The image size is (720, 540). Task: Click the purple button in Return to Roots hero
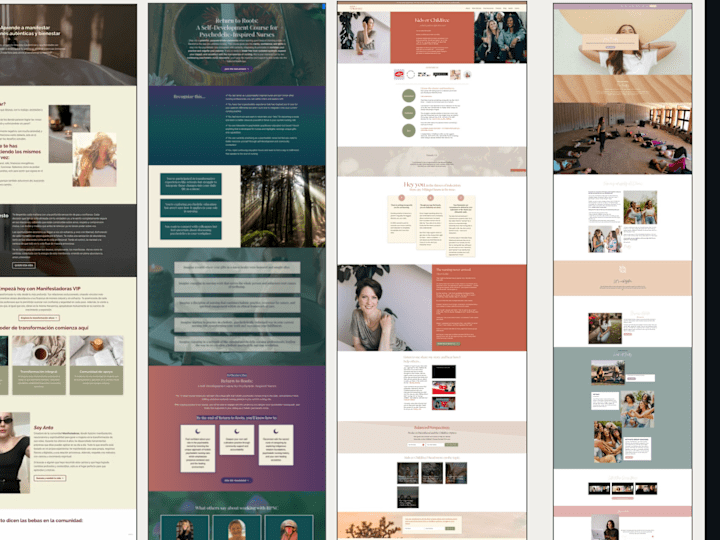tap(236, 69)
